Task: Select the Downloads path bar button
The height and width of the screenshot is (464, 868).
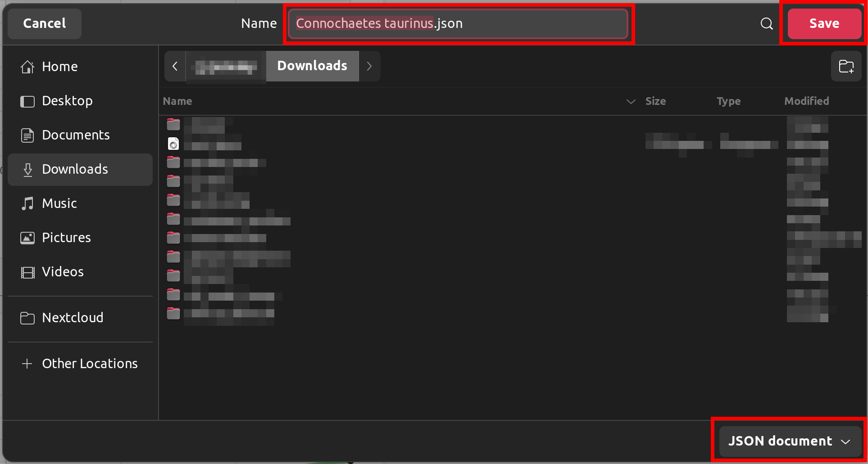Action: (x=312, y=66)
